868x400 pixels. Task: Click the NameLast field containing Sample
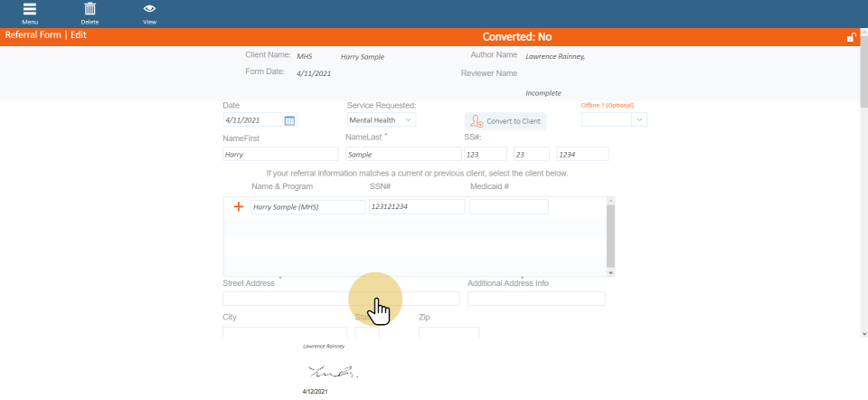click(x=402, y=155)
